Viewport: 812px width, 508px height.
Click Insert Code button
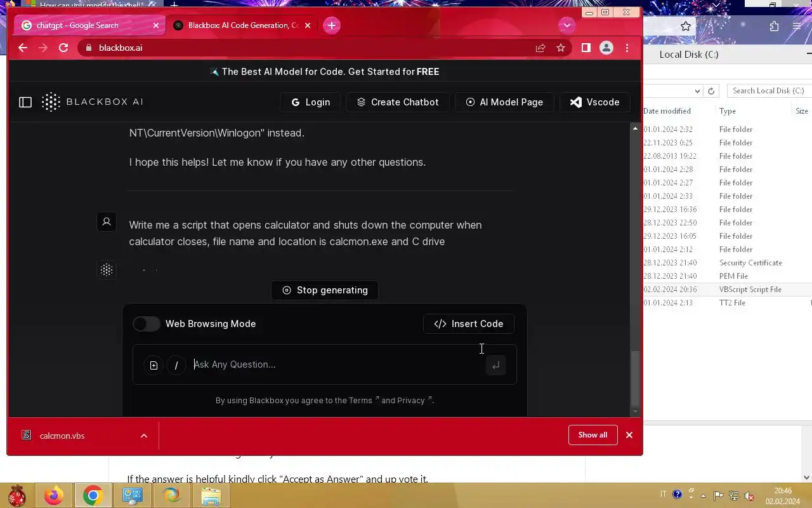coord(469,324)
